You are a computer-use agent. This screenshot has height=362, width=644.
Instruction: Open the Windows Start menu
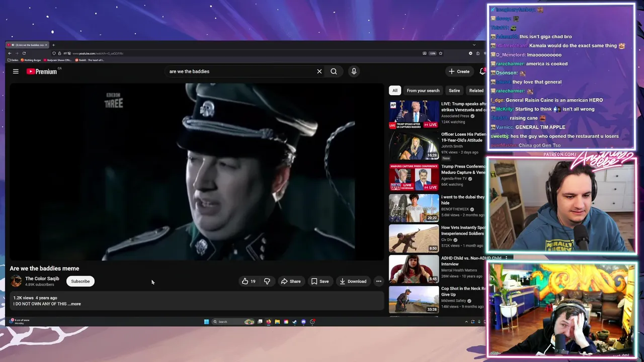click(x=206, y=322)
